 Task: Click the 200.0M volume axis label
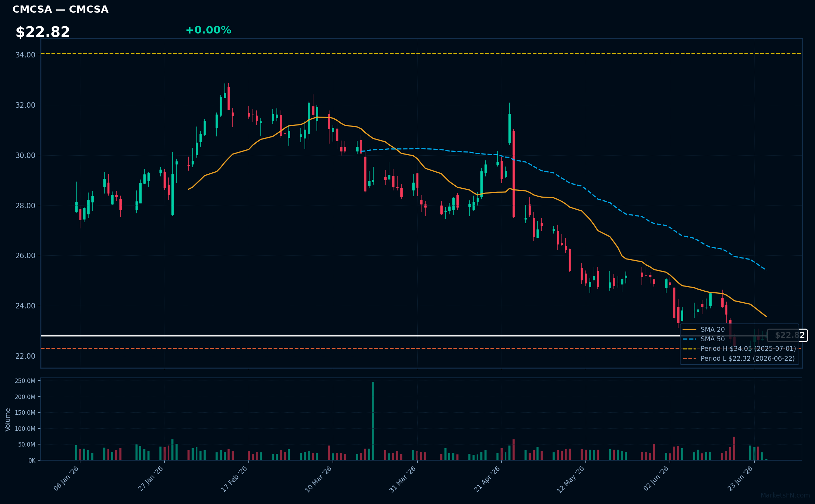pos(25,397)
